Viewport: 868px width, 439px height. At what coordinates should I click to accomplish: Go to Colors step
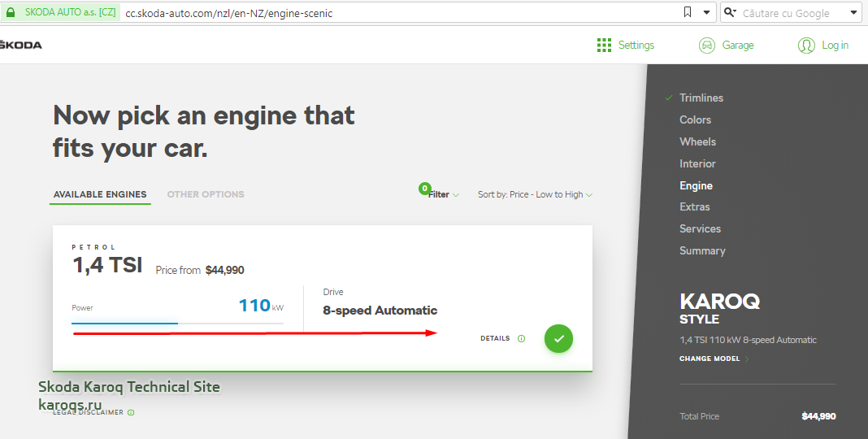click(695, 120)
